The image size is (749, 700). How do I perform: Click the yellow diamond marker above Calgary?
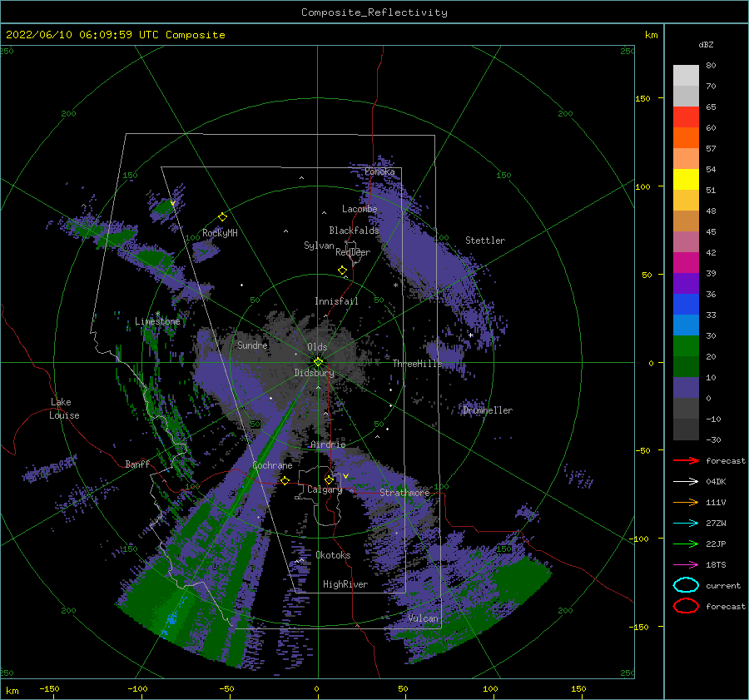329,479
